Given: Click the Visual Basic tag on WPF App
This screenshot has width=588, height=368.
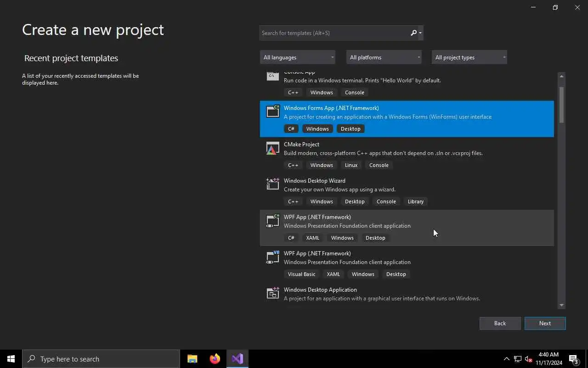Looking at the screenshot, I should tap(302, 274).
